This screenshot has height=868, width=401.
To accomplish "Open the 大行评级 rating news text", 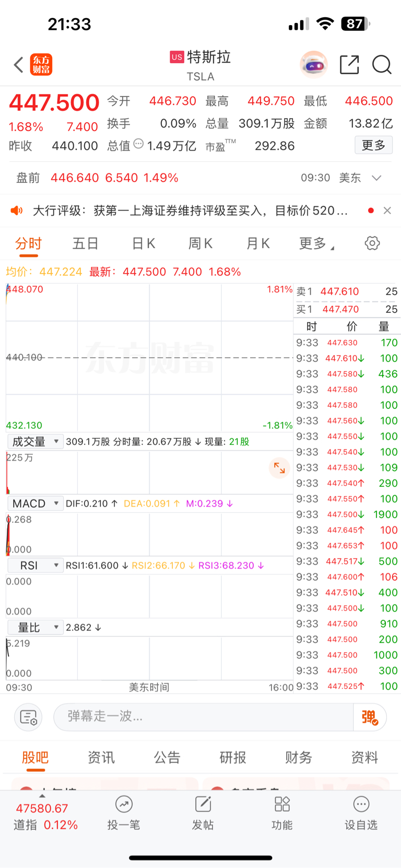I will coord(190,210).
